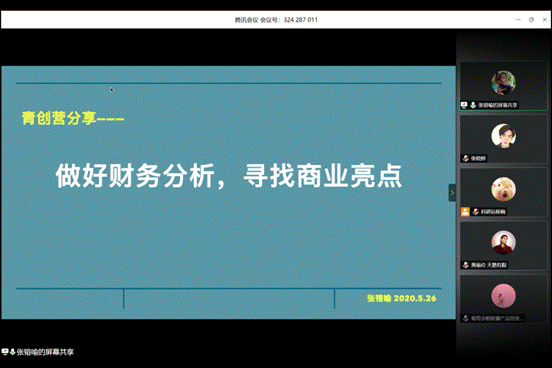Select the pink circular avatar thumbnail

click(503, 296)
